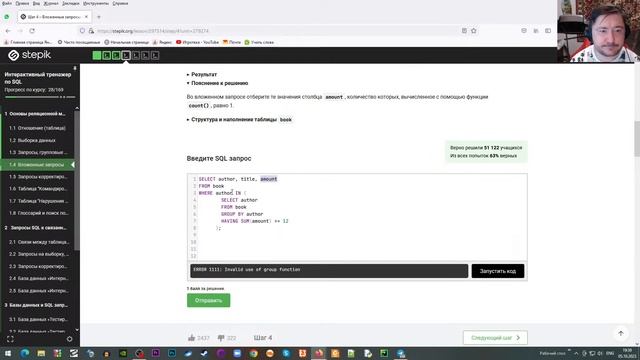Like this step with the thumbs-up icon

pyautogui.click(x=191, y=338)
